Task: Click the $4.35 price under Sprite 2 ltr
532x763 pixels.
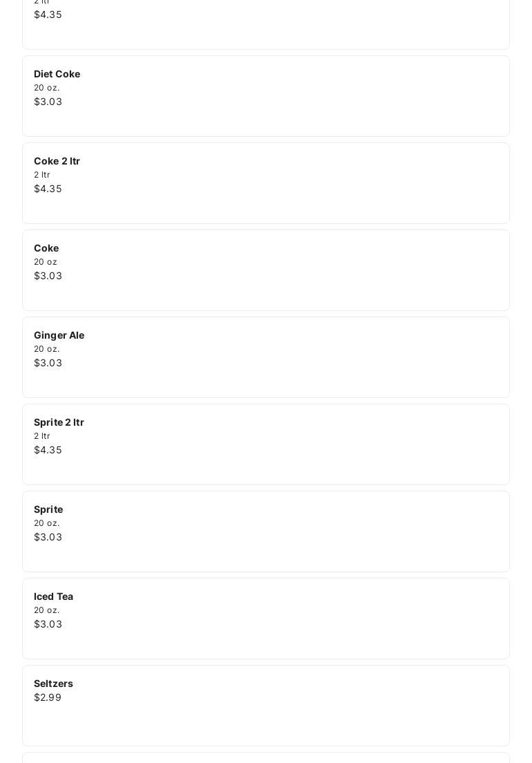Action: coord(48,450)
